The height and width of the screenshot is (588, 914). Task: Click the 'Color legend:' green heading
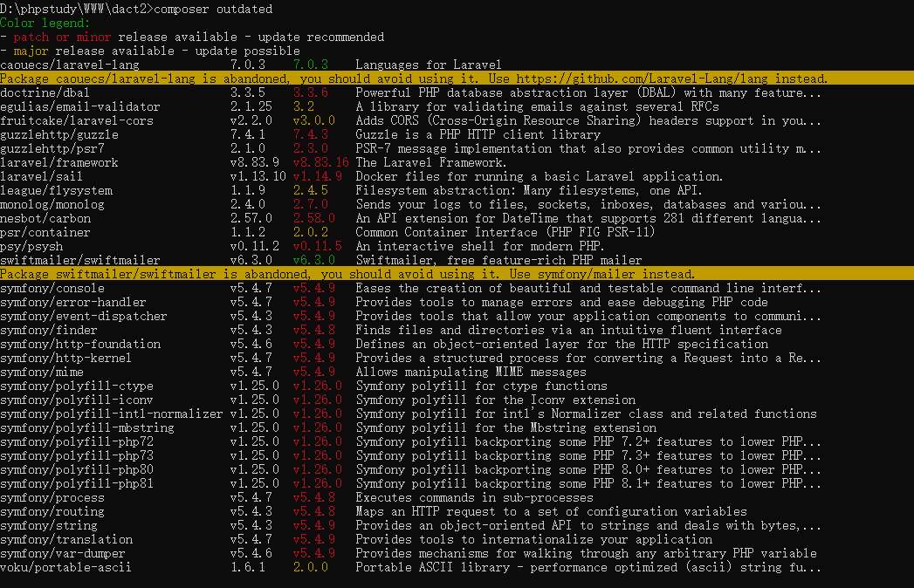point(45,23)
